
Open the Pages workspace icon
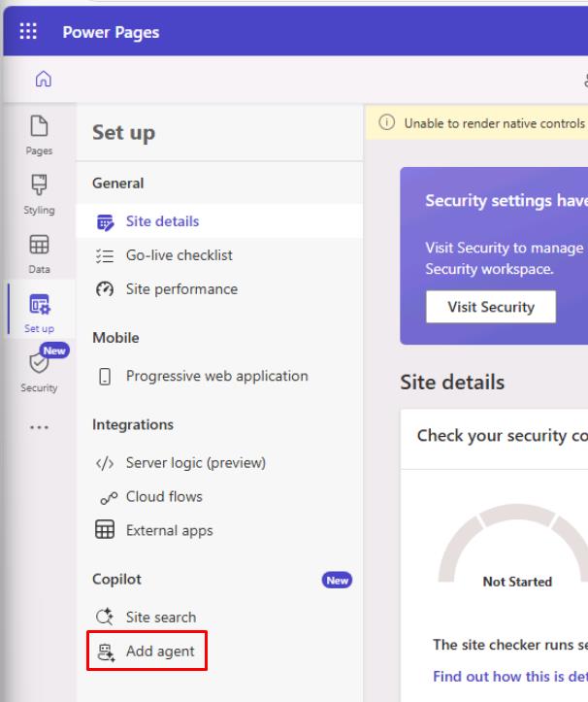[x=39, y=126]
